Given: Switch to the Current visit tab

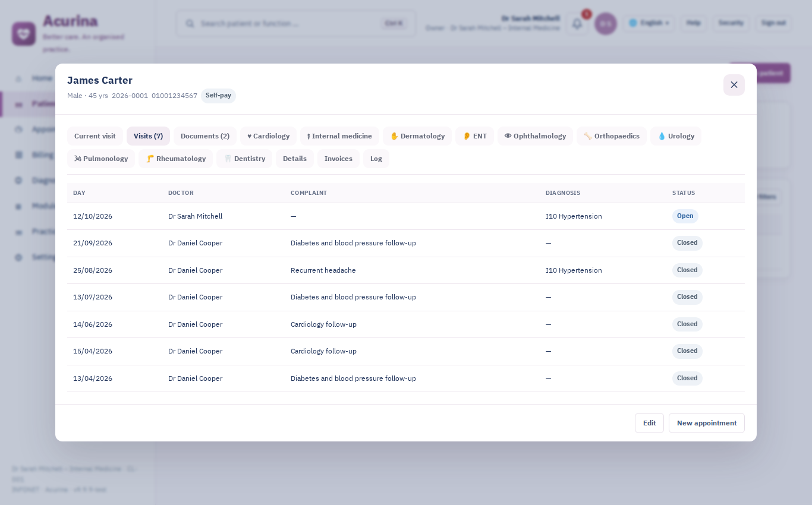Looking at the screenshot, I should click(x=95, y=136).
